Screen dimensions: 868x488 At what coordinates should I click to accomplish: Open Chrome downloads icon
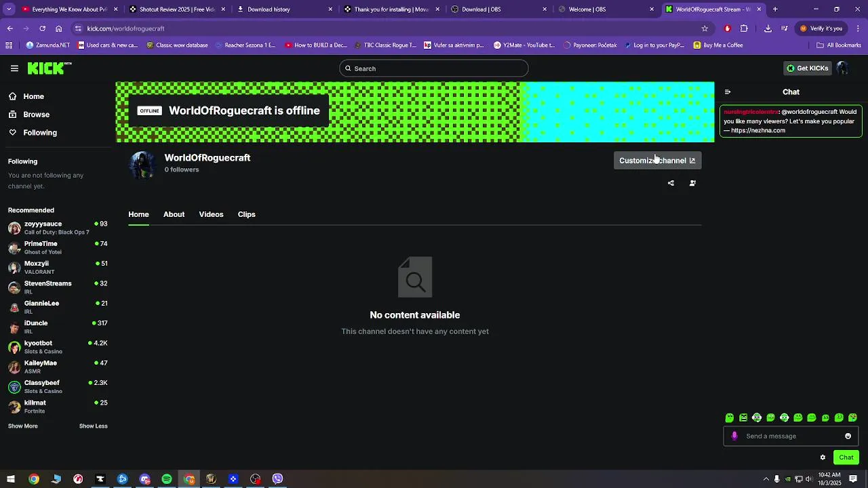pyautogui.click(x=768, y=28)
